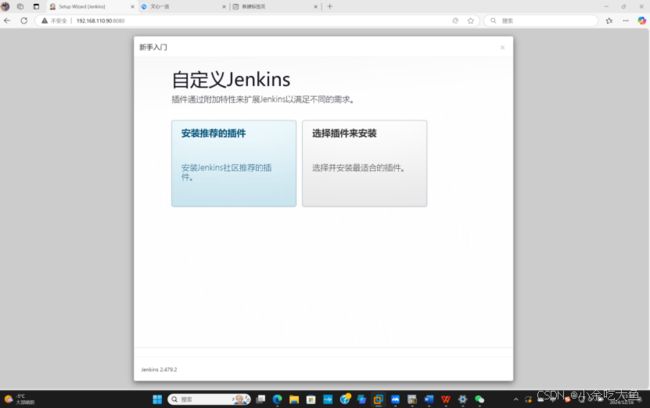Close the third browser tab
Viewport: 650px width, 408px height.
tap(315, 7)
